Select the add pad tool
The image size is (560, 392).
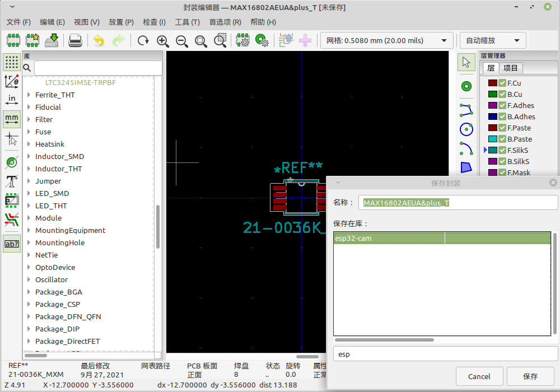pos(466,86)
